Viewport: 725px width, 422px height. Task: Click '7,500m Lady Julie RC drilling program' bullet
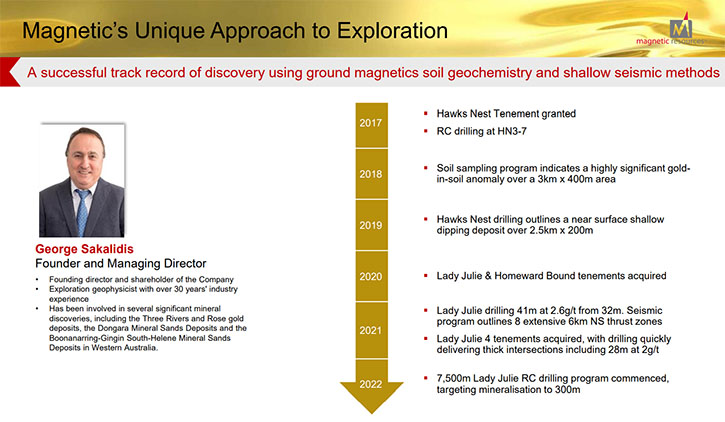coord(553,384)
